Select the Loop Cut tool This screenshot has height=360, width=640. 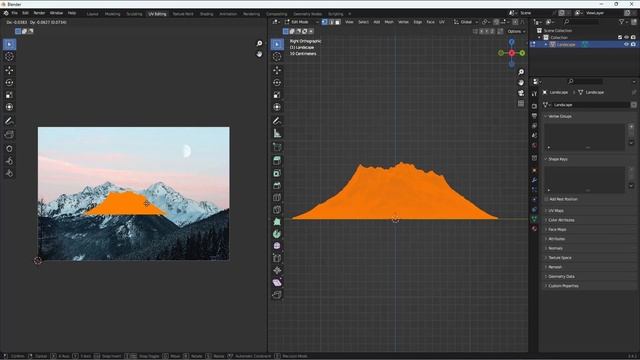pos(277,198)
